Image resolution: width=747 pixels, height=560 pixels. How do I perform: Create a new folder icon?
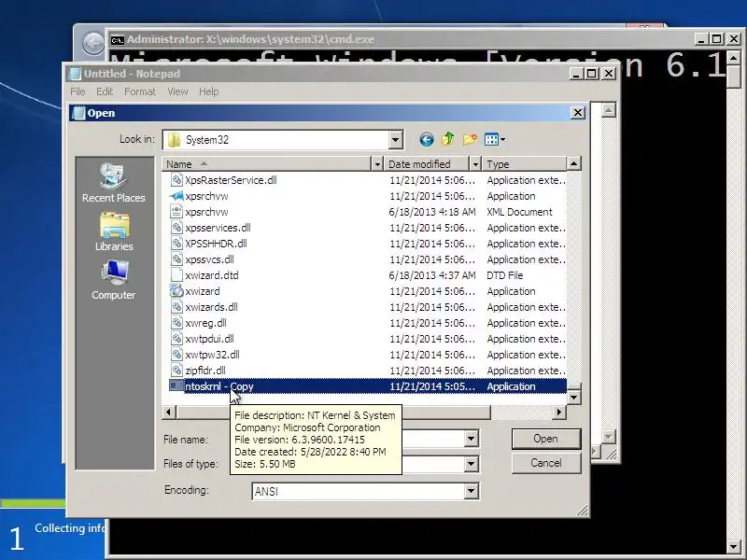coord(470,139)
